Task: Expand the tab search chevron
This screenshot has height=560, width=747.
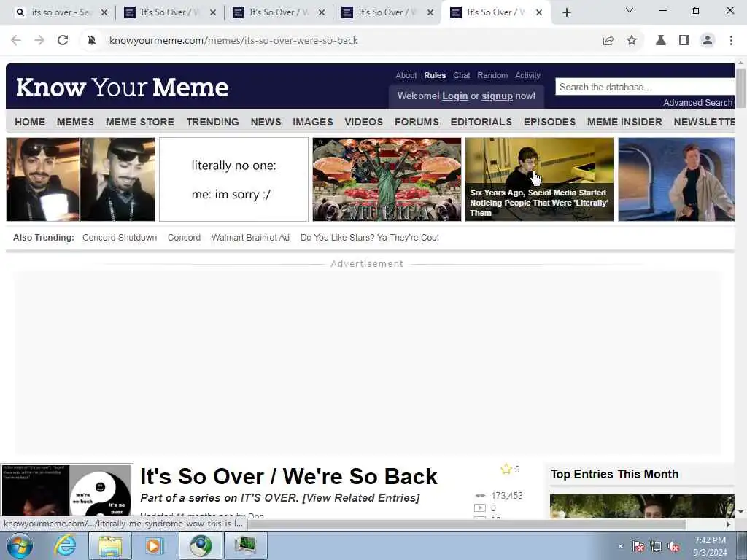Action: tap(630, 10)
